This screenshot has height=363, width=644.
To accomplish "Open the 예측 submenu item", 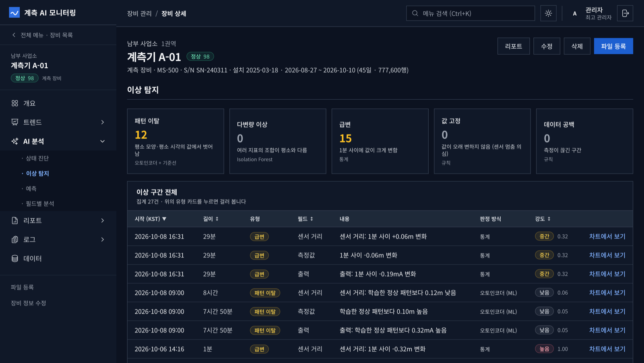I will (31, 189).
